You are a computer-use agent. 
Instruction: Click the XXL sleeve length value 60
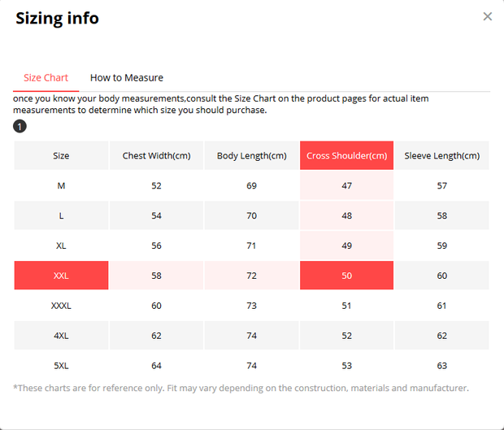point(441,276)
